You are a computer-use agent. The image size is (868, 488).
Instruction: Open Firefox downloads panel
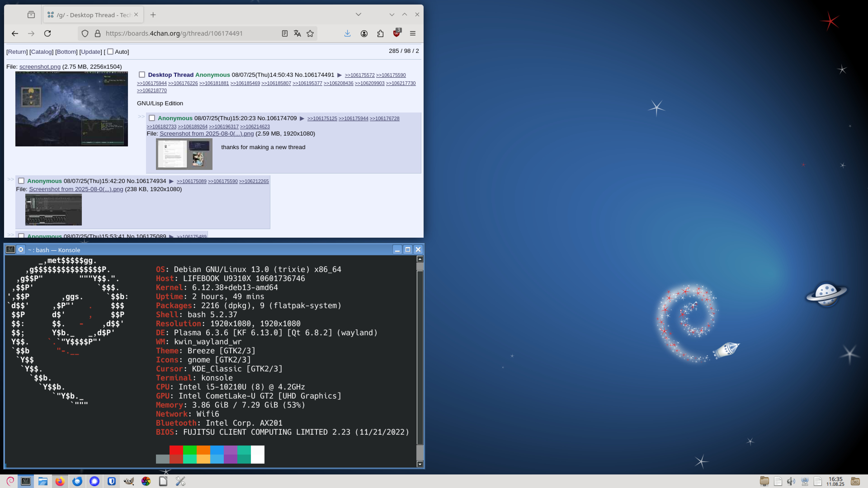point(347,33)
